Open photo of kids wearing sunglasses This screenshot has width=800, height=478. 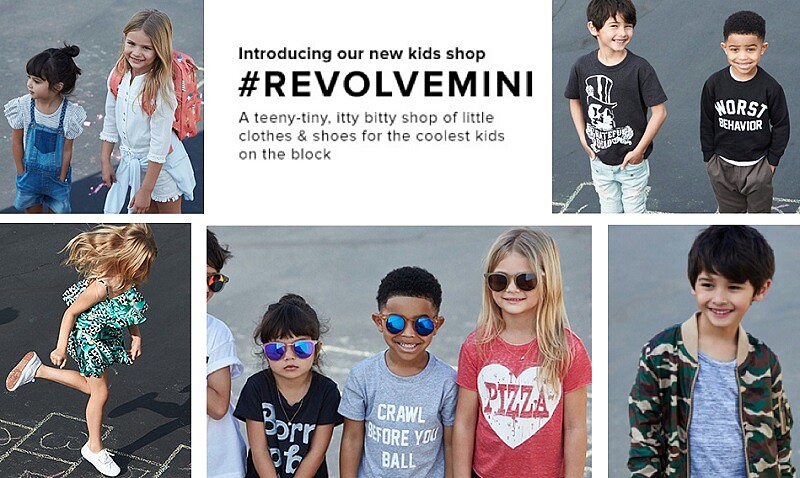[399, 352]
